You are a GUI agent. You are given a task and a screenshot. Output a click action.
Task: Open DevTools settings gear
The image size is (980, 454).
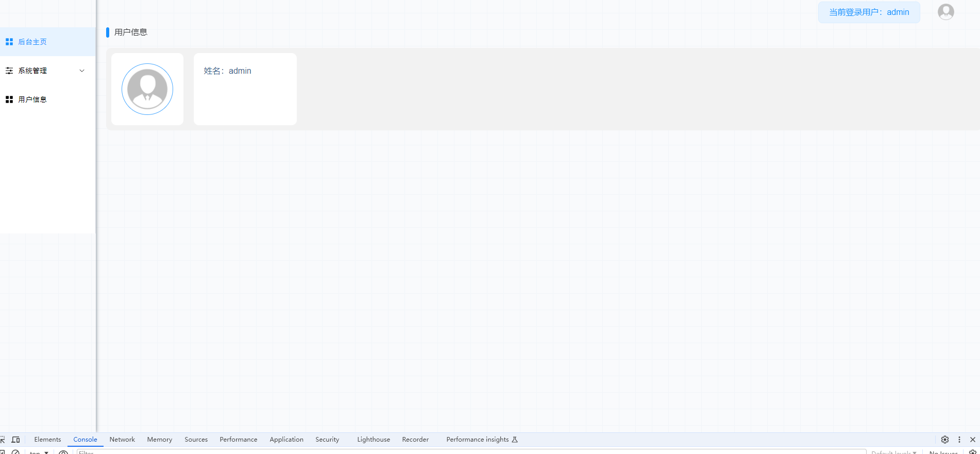click(x=944, y=440)
